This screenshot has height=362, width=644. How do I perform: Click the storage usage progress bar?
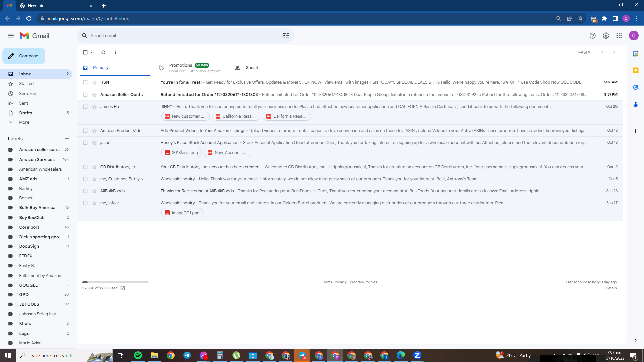pyautogui.click(x=115, y=282)
